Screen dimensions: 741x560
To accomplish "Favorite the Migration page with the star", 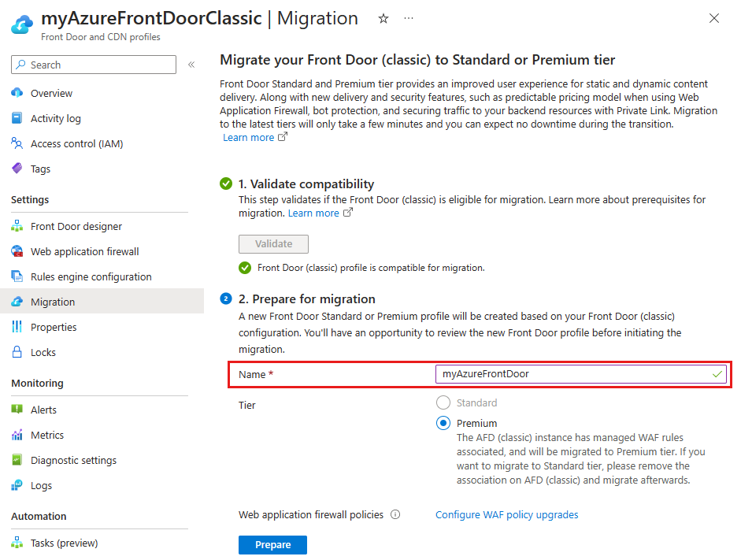I will (383, 18).
